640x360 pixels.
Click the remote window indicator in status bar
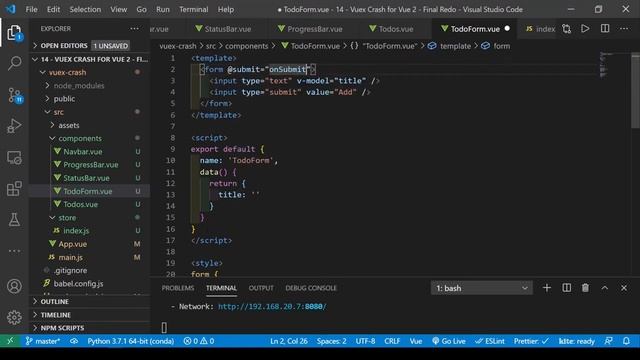click(10, 341)
